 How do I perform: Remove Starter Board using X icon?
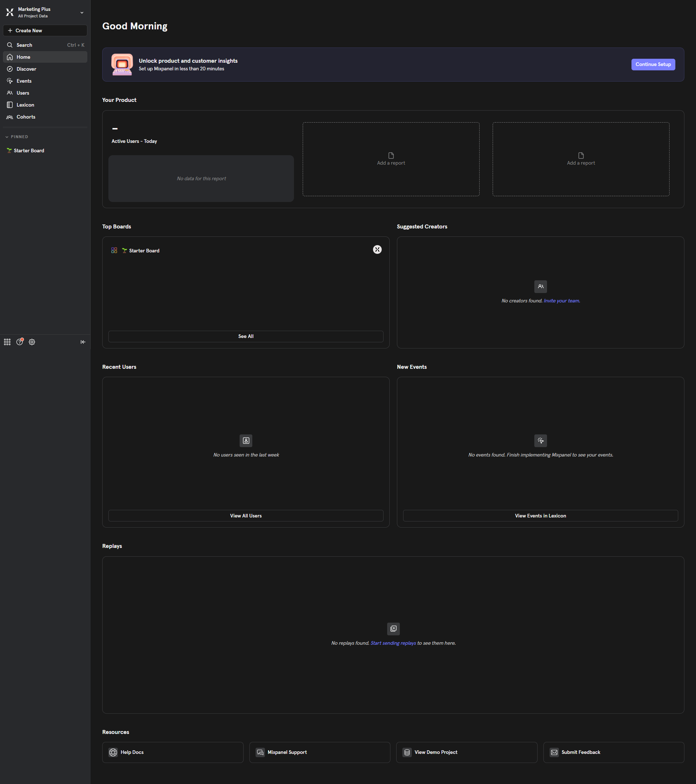tap(377, 250)
